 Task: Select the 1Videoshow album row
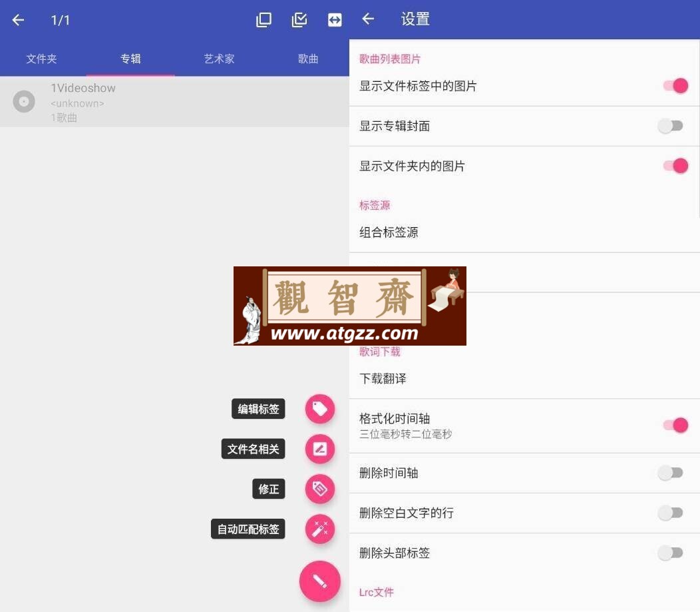[174, 101]
